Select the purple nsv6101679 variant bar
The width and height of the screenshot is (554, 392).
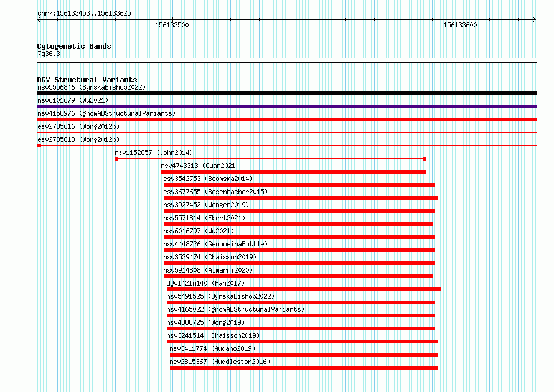tap(286, 106)
